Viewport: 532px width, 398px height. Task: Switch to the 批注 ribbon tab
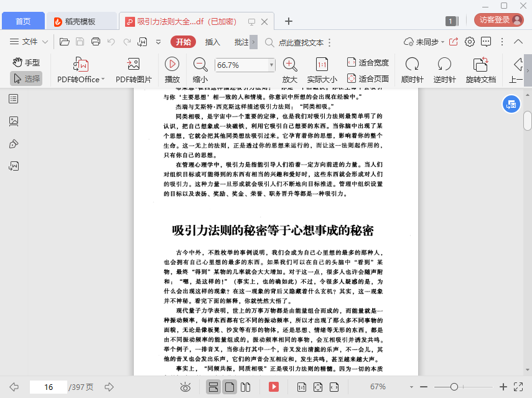(241, 42)
